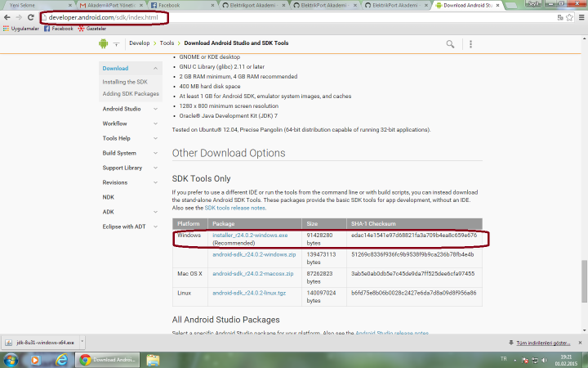Open Windows Explorer folder from taskbar

tap(153, 360)
